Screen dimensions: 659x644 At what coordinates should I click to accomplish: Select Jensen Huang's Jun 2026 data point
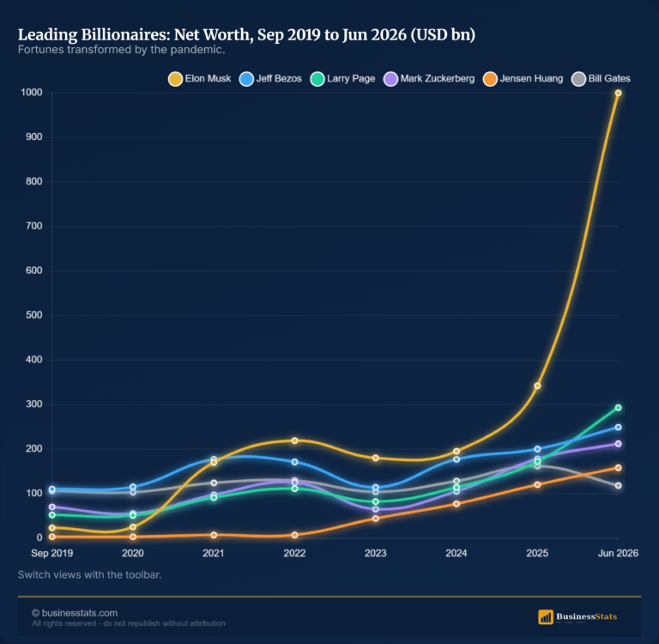pos(618,468)
